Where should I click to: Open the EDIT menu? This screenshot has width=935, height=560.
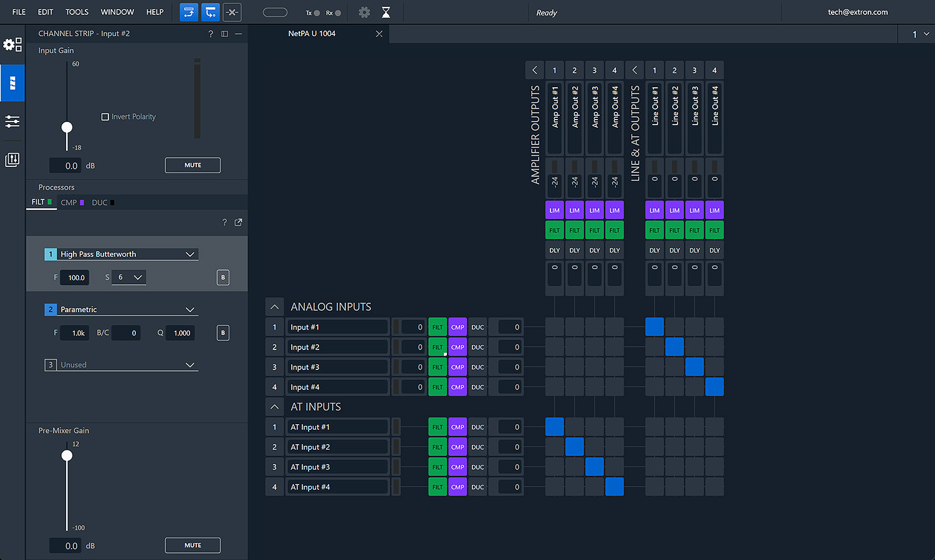click(46, 12)
